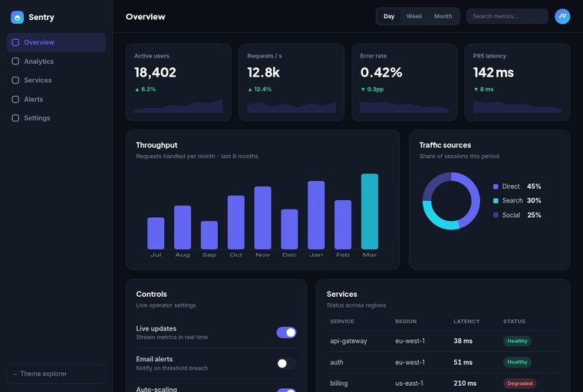
Task: Select Overview label in sidebar
Action: (x=39, y=42)
